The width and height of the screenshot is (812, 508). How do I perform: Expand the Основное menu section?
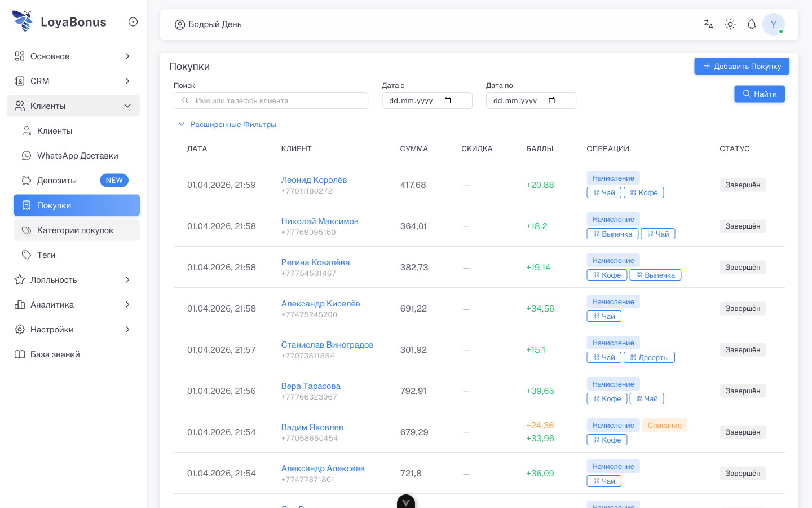[73, 56]
